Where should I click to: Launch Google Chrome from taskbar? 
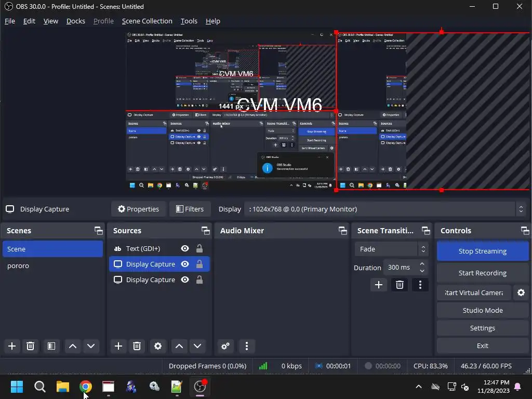(x=86, y=387)
